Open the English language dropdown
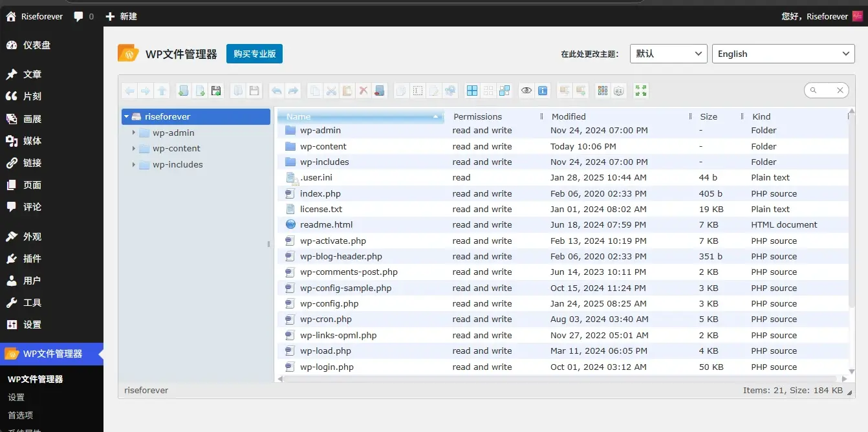Screen dimensions: 868x432 pos(783,54)
